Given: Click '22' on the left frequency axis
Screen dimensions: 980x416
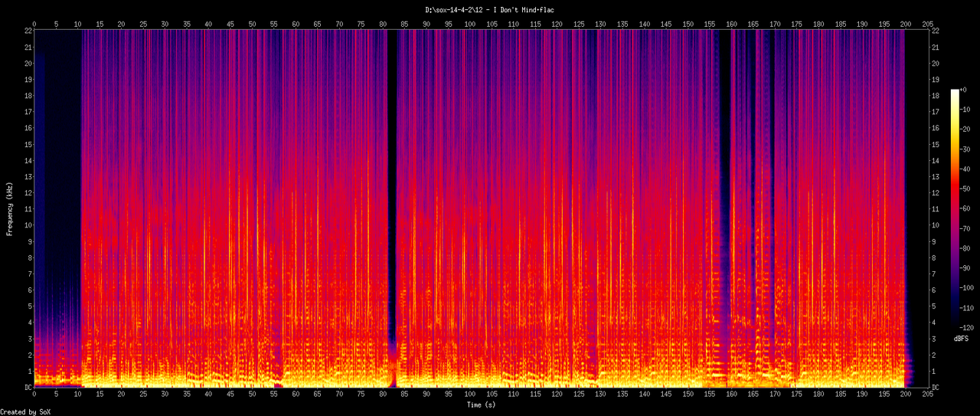Looking at the screenshot, I should [28, 31].
